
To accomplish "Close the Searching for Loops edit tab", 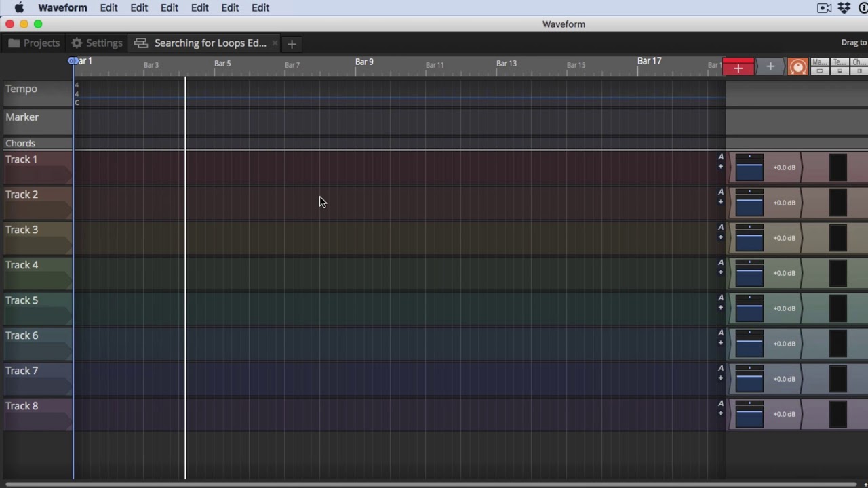I will point(275,43).
